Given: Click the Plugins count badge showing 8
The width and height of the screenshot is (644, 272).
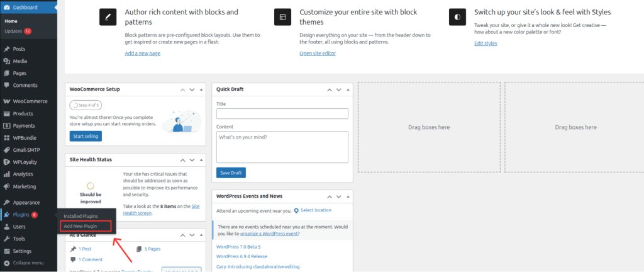Looking at the screenshot, I should (x=35, y=215).
